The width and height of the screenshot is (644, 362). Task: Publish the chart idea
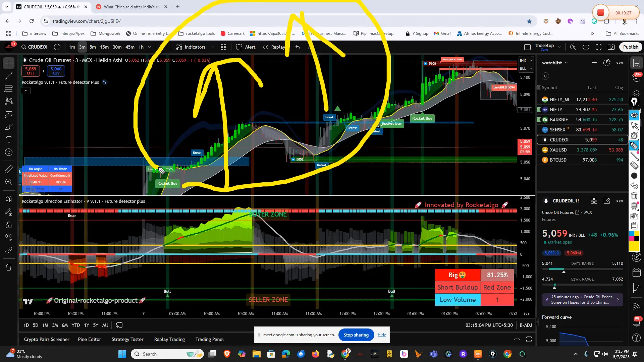[x=631, y=47]
